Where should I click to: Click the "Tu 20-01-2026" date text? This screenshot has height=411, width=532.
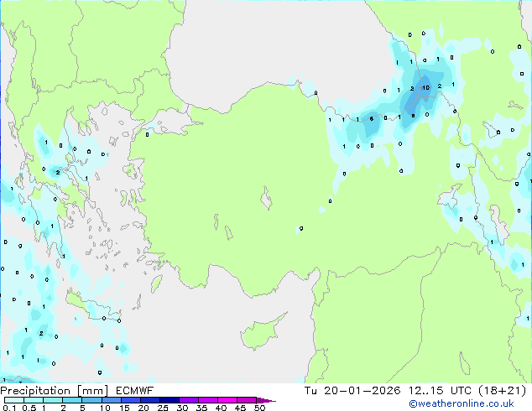[x=352, y=391]
